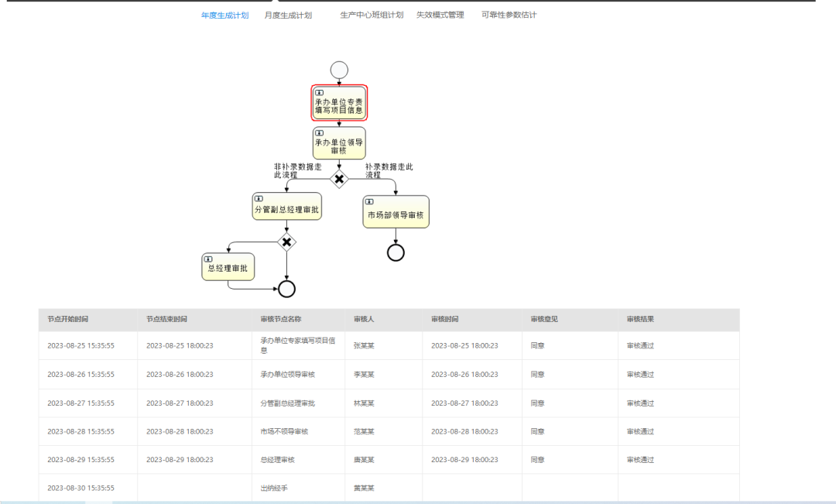Open the 可靠性参数估计 tab

[x=509, y=15]
